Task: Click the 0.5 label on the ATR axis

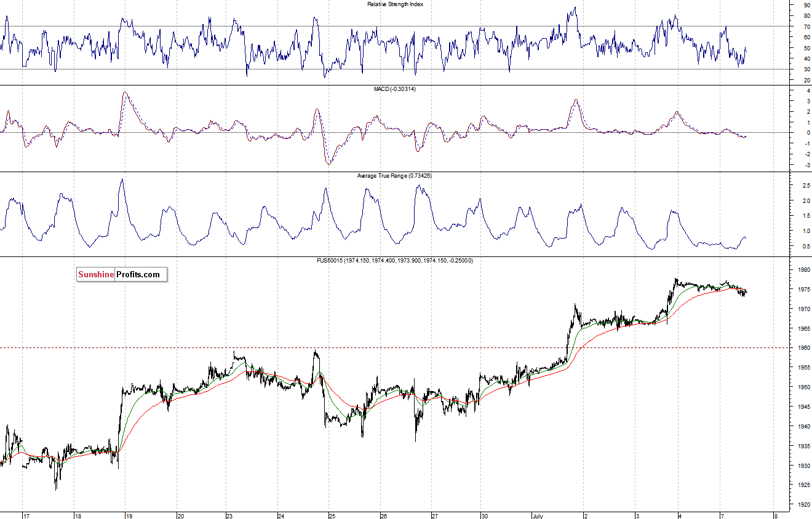Action: click(x=805, y=247)
